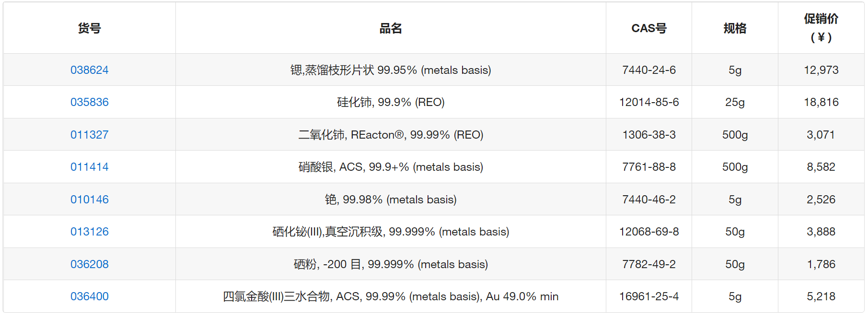Follow the 010146 product link
This screenshot has height=318, width=868.
tap(90, 200)
